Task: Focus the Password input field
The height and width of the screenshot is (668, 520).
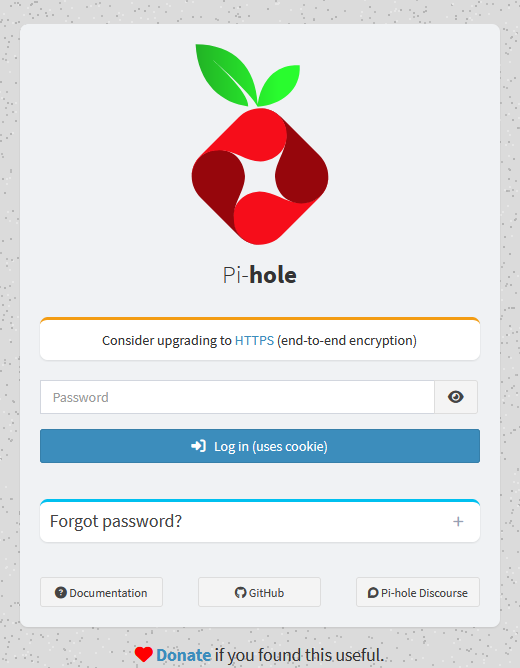Action: pos(237,397)
